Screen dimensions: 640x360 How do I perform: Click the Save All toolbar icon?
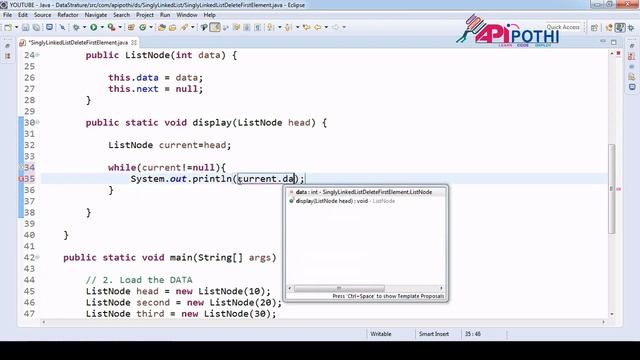[x=36, y=27]
